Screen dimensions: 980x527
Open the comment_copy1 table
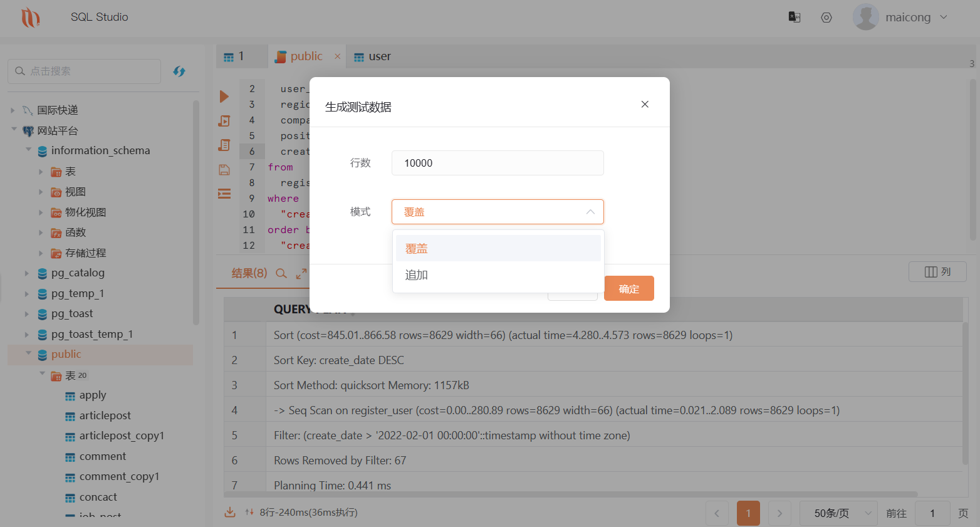click(x=119, y=476)
